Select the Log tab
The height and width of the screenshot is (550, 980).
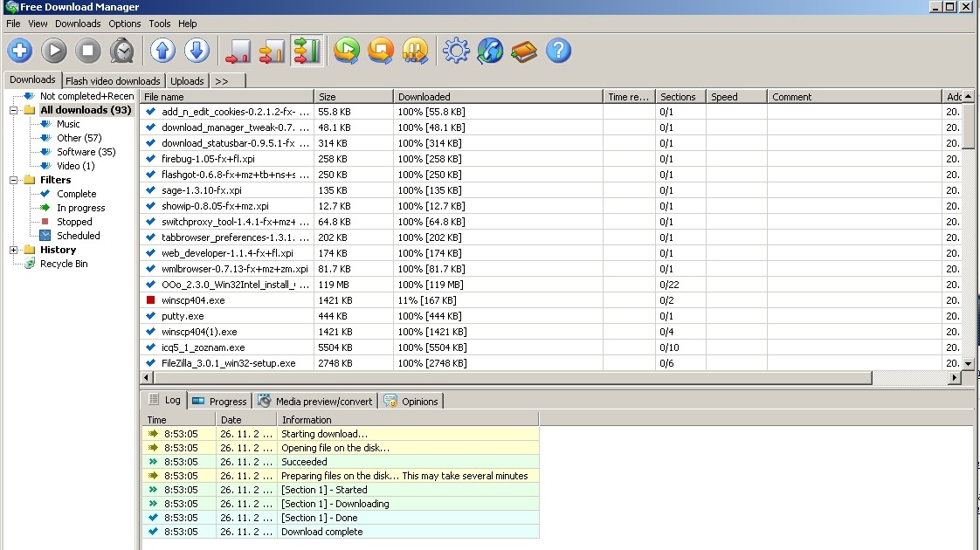coord(164,400)
